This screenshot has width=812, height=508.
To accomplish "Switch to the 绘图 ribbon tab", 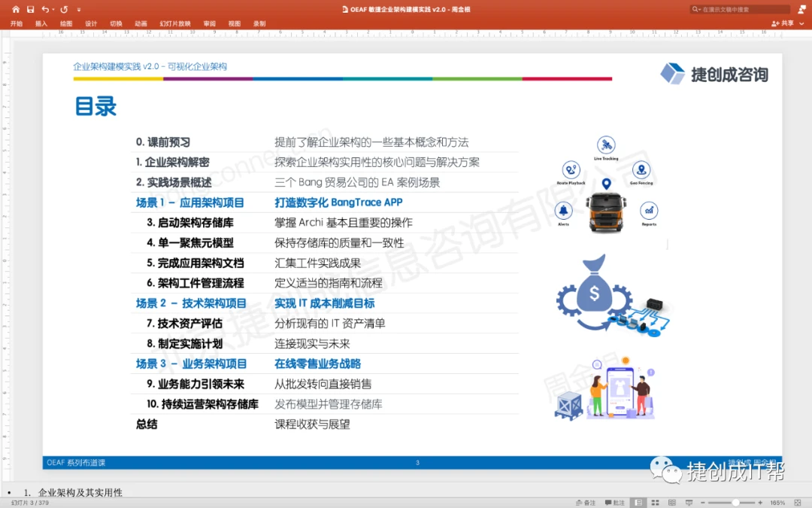I will 66,23.
